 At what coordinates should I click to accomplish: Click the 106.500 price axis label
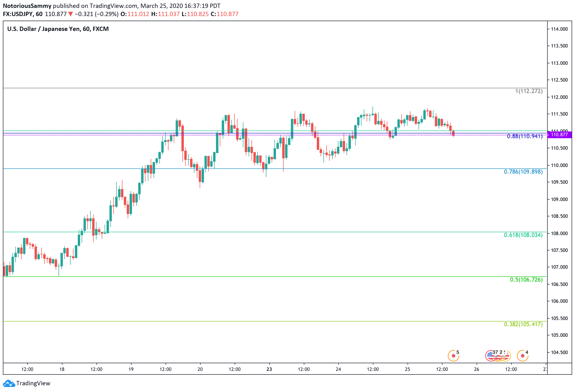559,285
